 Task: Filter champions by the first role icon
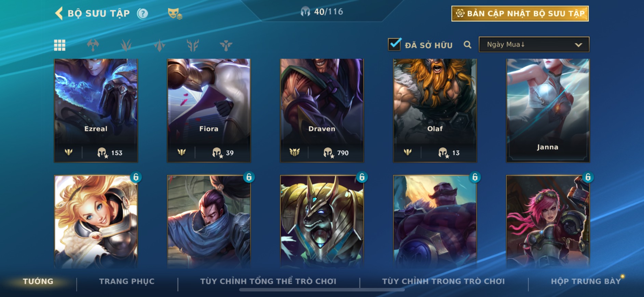[93, 45]
